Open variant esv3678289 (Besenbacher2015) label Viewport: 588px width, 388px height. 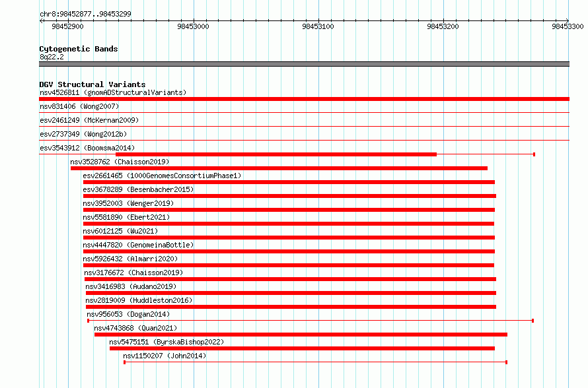138,189
